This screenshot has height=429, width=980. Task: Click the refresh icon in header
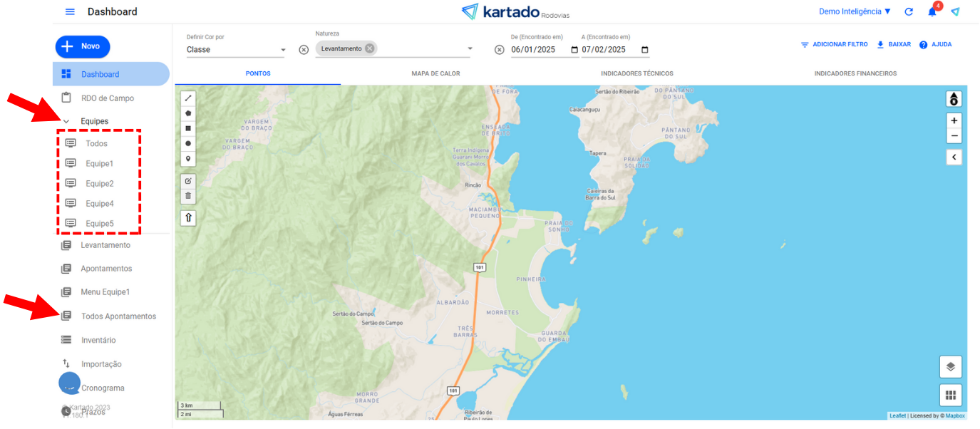point(909,12)
